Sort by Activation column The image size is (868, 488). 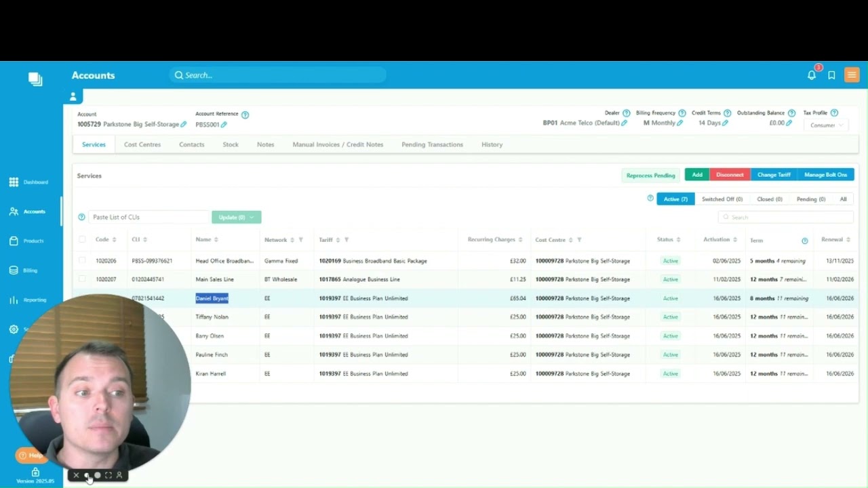tap(735, 240)
